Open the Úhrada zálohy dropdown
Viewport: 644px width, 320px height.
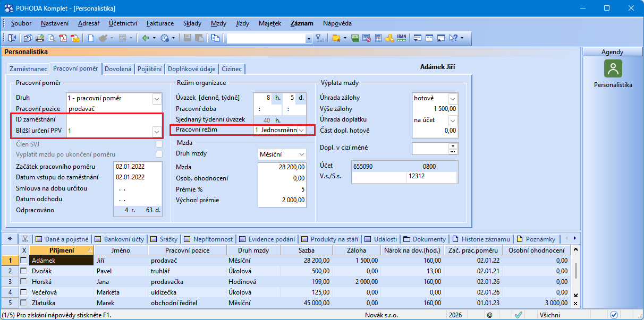point(452,98)
